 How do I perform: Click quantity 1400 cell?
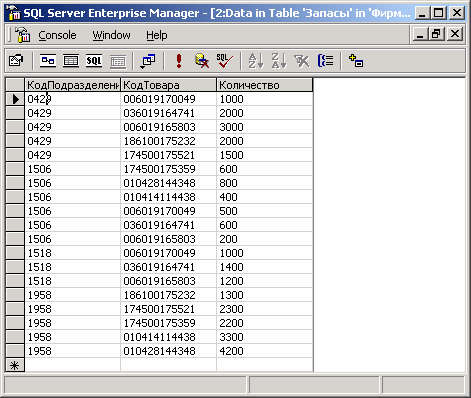(x=265, y=267)
